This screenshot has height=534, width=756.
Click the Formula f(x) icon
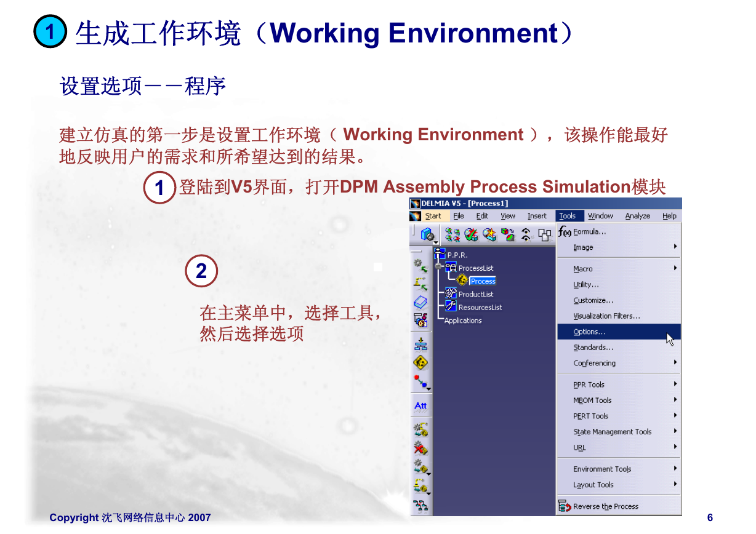565,232
